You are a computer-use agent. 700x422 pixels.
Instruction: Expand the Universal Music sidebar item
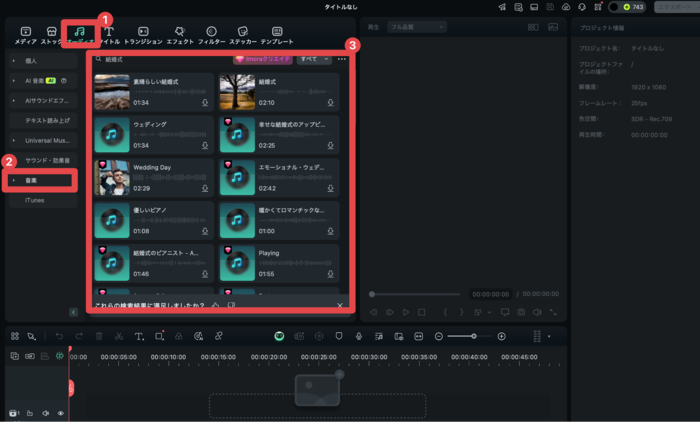42,140
